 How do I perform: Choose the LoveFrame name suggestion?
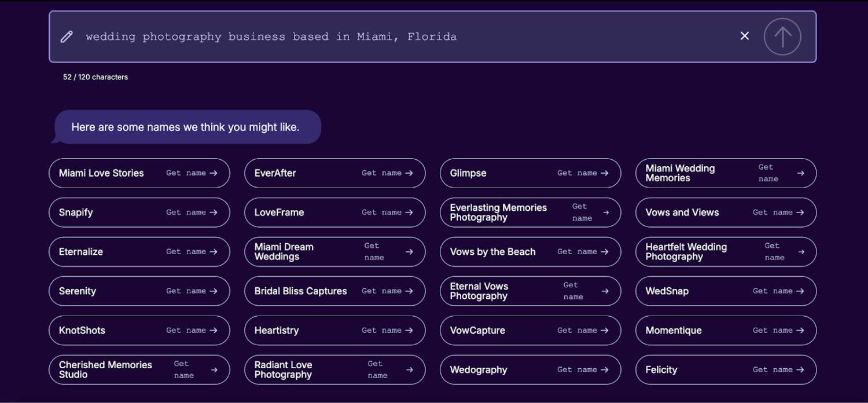279,213
